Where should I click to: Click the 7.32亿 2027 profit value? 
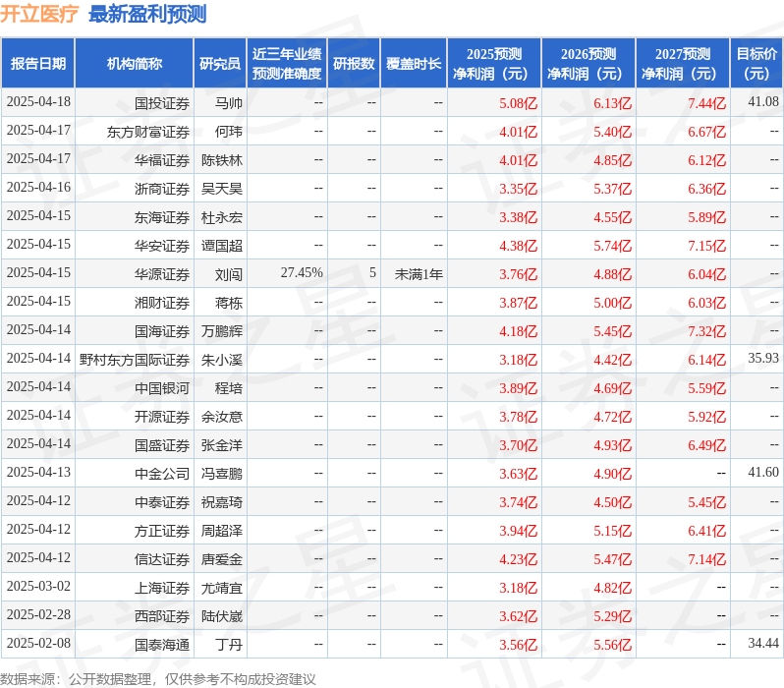[x=707, y=332]
